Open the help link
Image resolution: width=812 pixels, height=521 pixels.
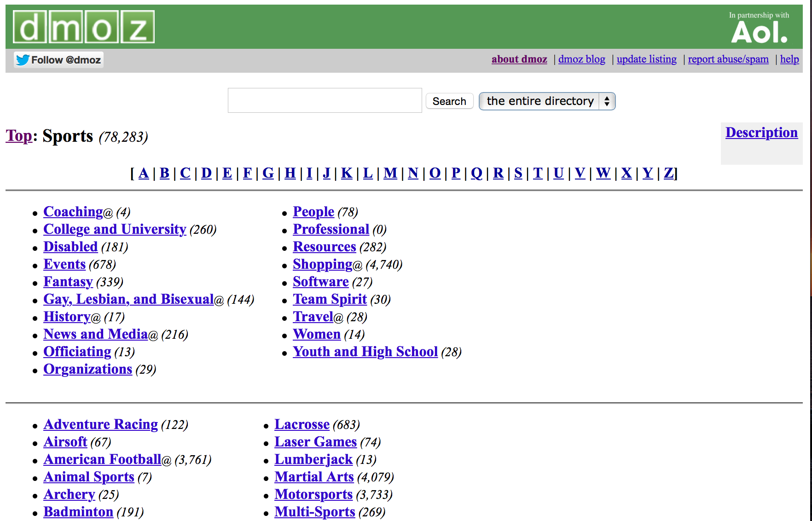[789, 59]
